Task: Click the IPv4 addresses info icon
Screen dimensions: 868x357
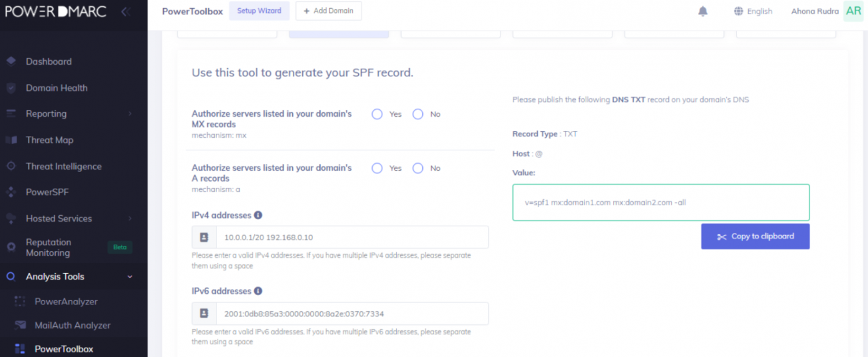Action: 258,215
